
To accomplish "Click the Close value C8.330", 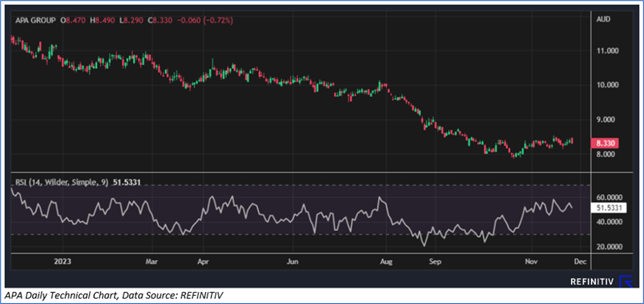I will coord(159,20).
